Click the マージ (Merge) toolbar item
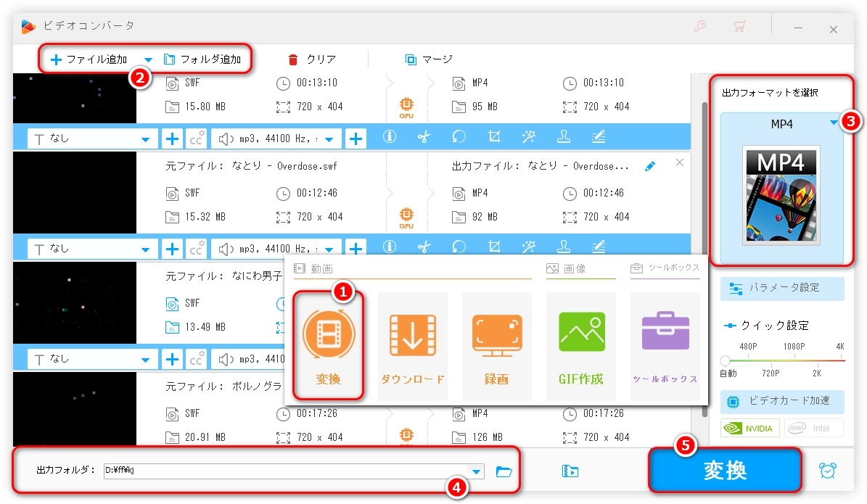 click(429, 59)
